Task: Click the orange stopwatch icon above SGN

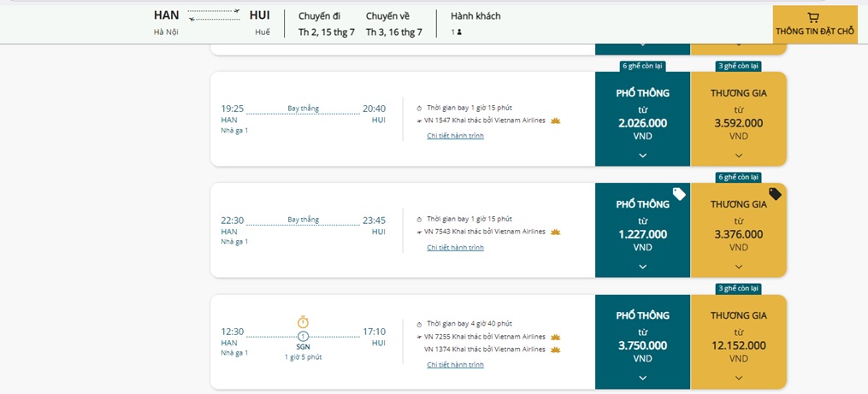Action: (x=303, y=322)
